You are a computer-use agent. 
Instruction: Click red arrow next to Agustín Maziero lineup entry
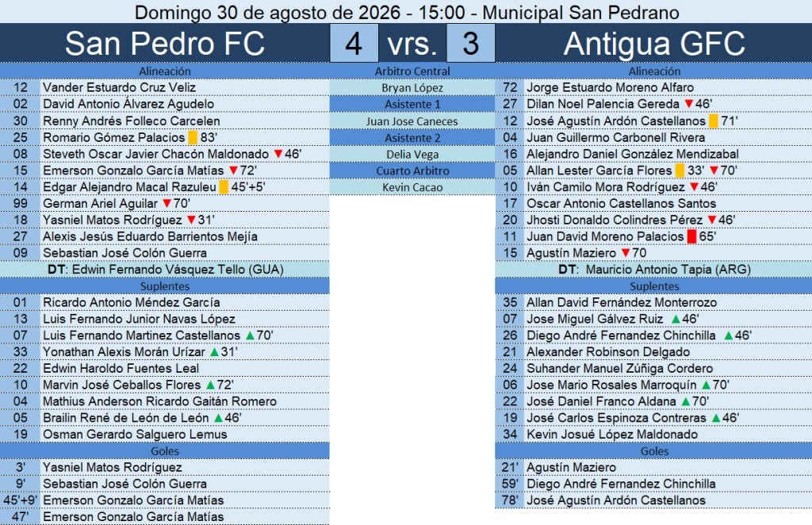(626, 253)
